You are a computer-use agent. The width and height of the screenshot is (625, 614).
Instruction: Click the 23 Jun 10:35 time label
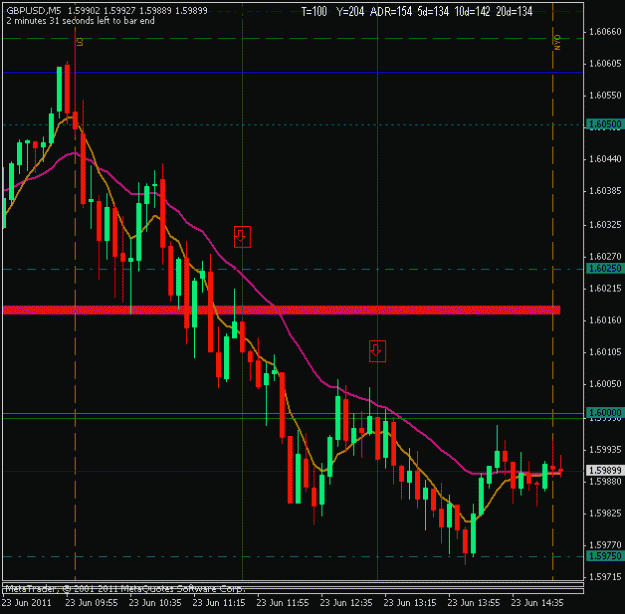155,602
